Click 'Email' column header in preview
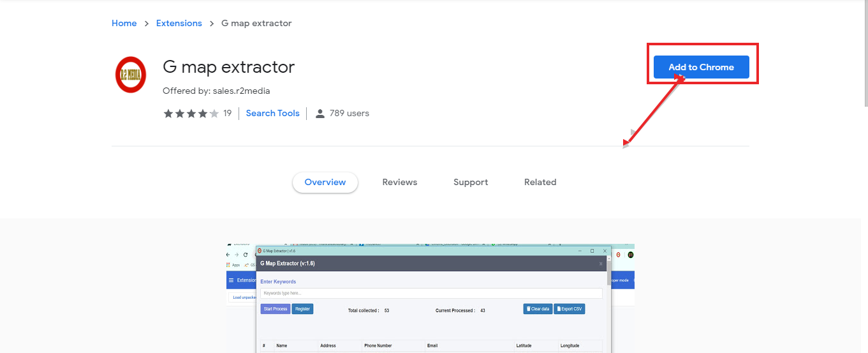The image size is (868, 353). [433, 345]
